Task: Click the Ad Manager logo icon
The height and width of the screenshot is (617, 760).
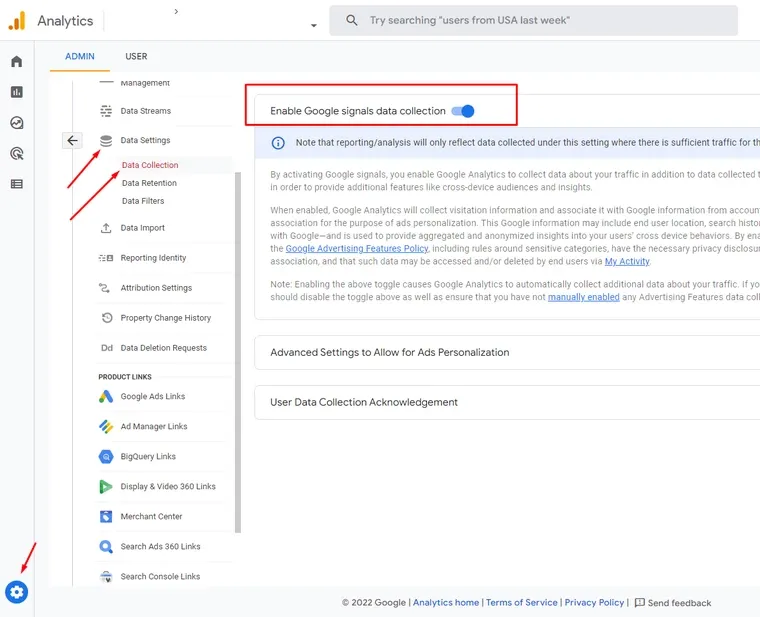Action: [x=106, y=427]
